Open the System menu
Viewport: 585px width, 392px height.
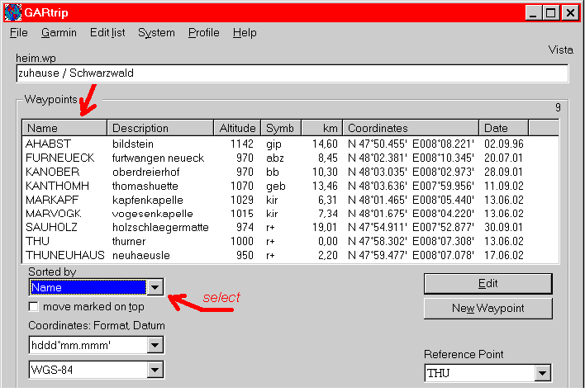(156, 33)
